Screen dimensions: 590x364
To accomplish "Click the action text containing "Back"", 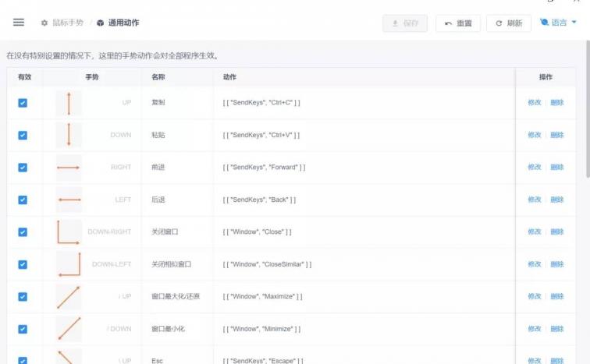I will pos(259,199).
